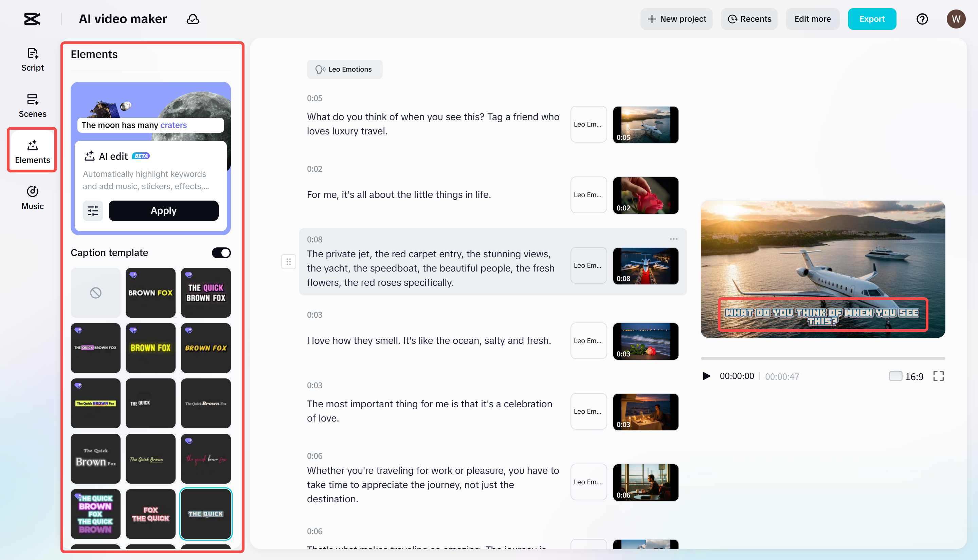
Task: Click the drag handle beside the private jet scene
Action: coord(288,262)
